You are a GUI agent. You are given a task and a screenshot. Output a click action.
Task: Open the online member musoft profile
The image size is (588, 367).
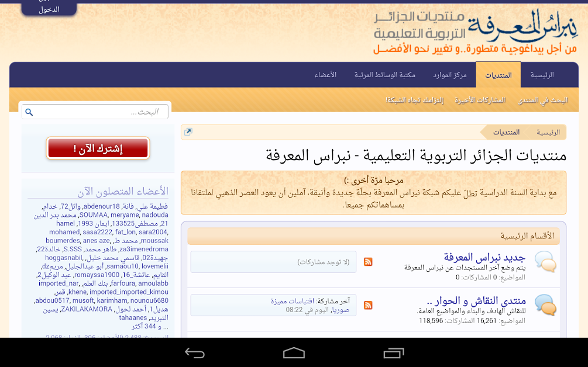83,301
